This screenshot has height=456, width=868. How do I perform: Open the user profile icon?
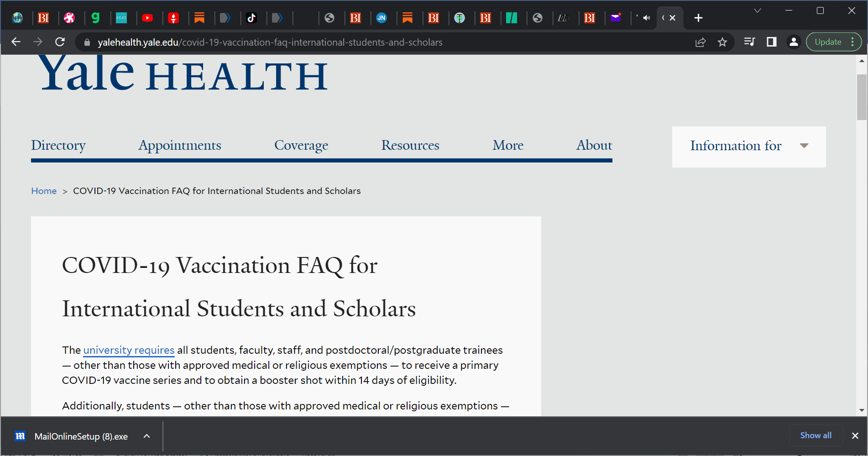coord(794,42)
